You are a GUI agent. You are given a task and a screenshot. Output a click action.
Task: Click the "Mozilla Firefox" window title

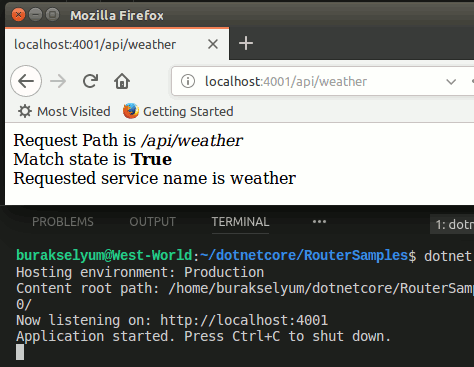(x=117, y=15)
